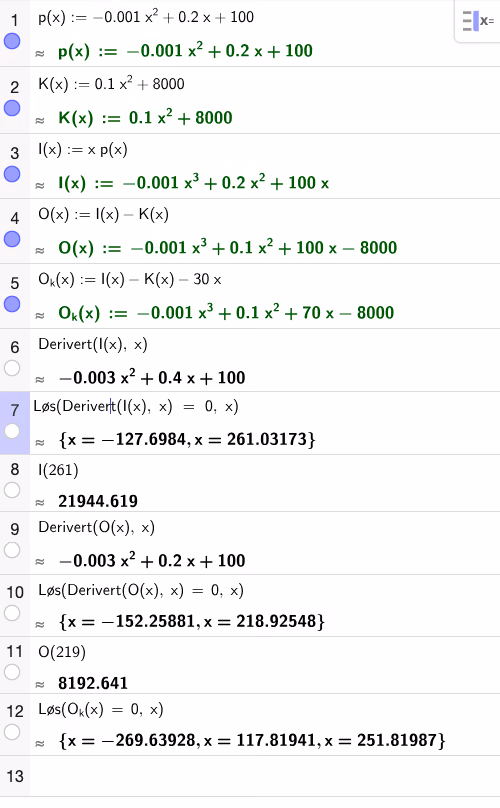The height and width of the screenshot is (808, 500).
Task: Click output K(x) := 0.1 x² + 8000
Action: [145, 118]
